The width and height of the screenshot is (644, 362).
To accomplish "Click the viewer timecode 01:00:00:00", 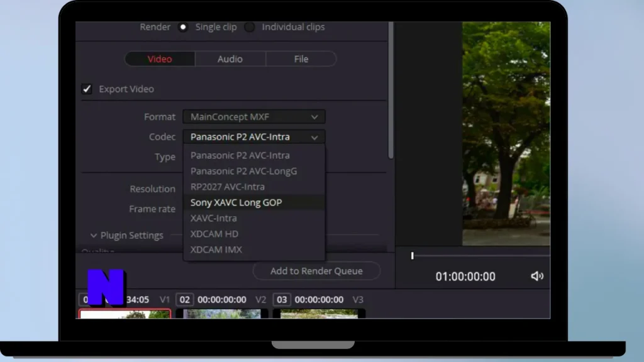I will [x=465, y=277].
